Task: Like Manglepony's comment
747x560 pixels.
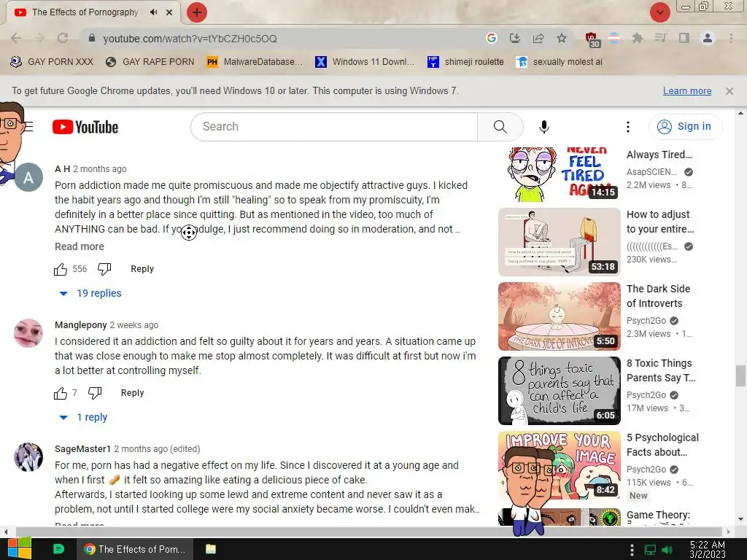Action: (x=61, y=393)
